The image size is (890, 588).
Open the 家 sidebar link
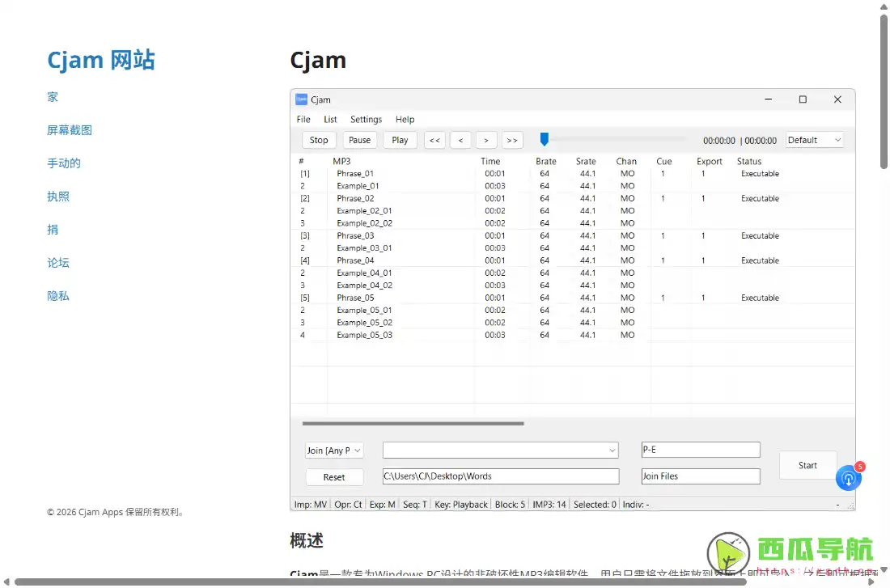click(x=53, y=97)
